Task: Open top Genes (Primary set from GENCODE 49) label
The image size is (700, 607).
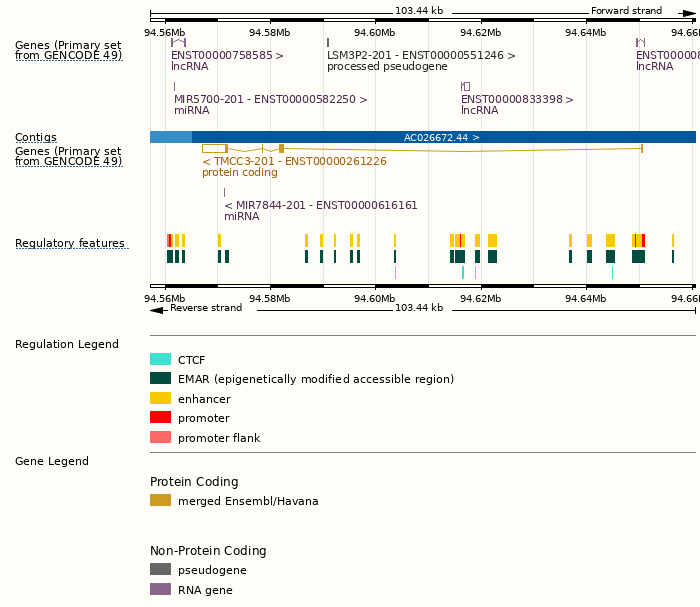Action: pyautogui.click(x=68, y=50)
